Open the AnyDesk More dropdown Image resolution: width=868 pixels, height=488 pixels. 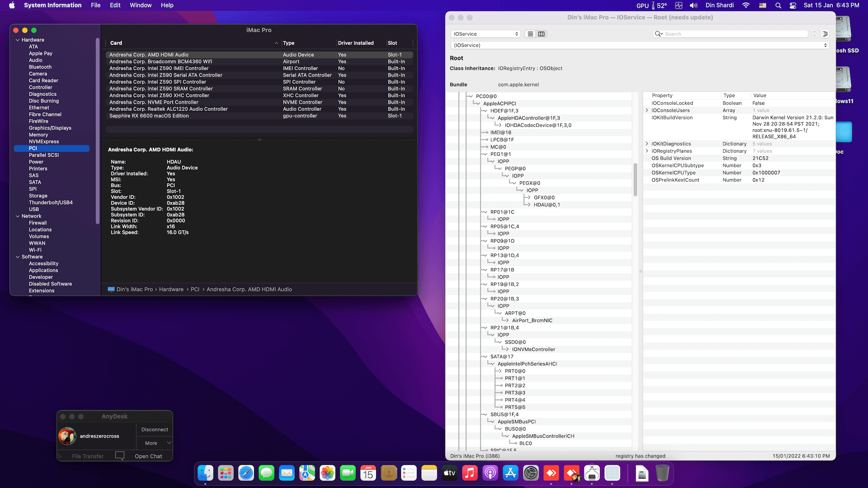(x=154, y=443)
